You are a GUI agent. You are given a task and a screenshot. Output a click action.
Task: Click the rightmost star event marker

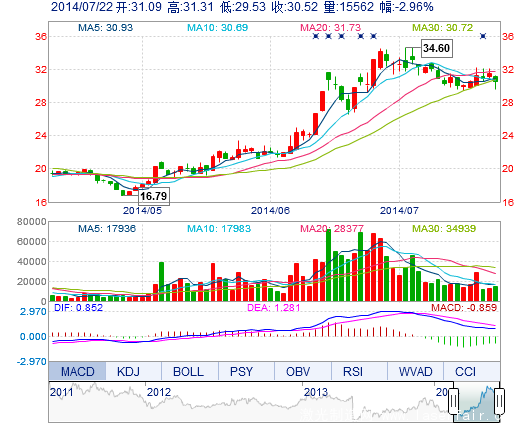483,36
